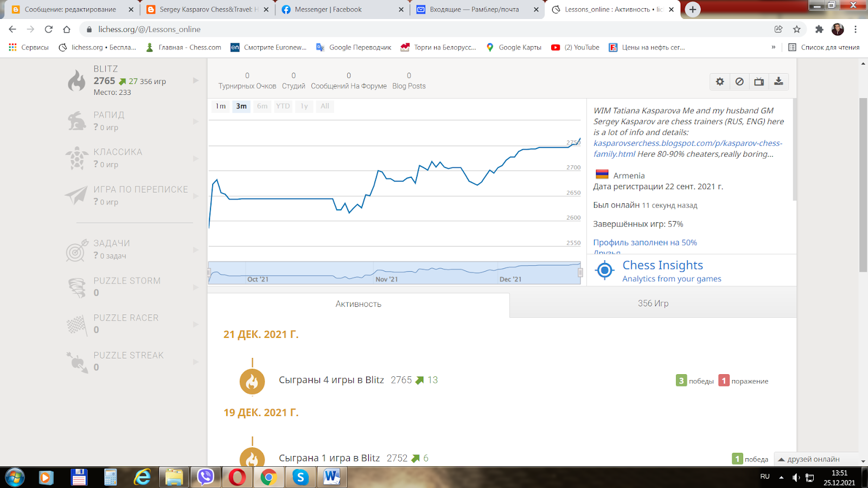Open browser home page icon

(x=67, y=29)
